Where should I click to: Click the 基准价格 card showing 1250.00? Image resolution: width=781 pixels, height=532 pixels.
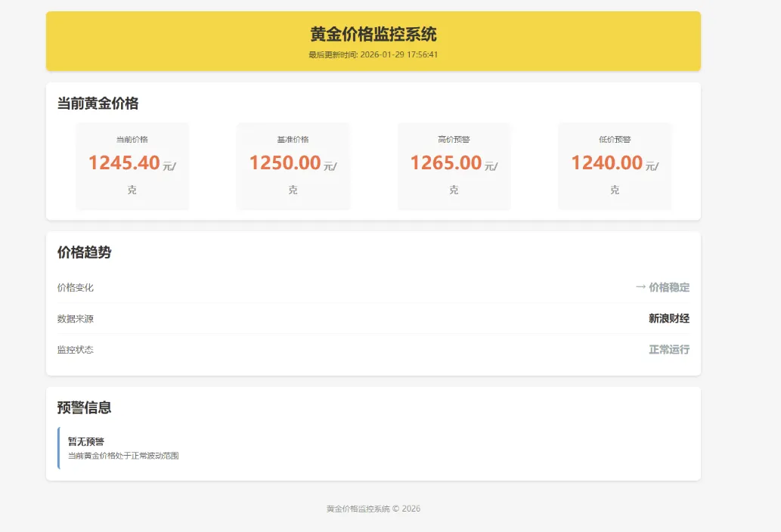pos(293,165)
